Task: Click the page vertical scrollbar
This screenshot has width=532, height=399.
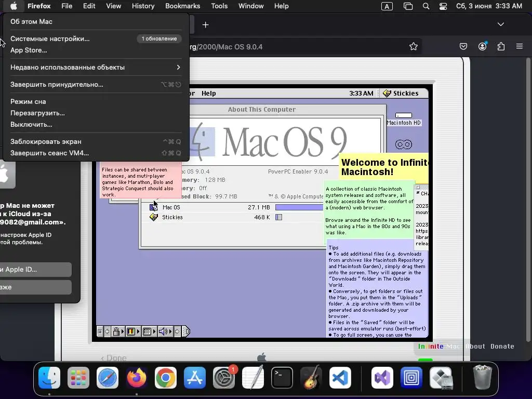Action: tap(528, 200)
